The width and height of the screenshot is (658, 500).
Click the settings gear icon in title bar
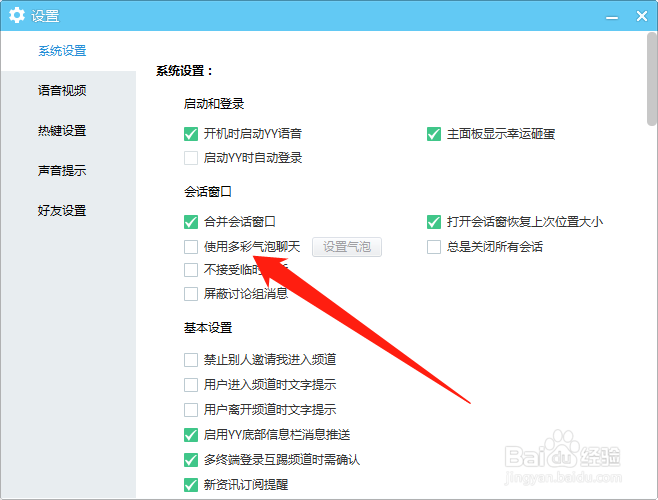pos(17,16)
